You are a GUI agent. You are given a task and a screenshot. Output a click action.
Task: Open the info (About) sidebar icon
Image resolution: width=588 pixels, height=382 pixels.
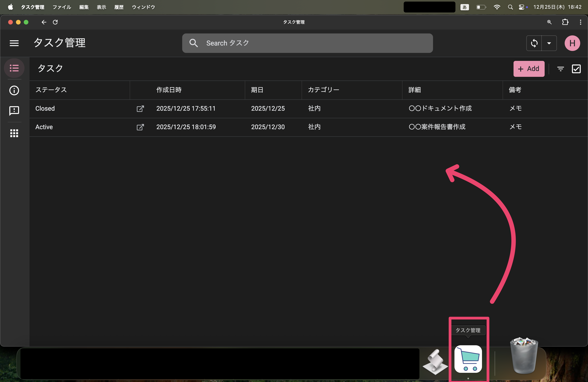(14, 90)
